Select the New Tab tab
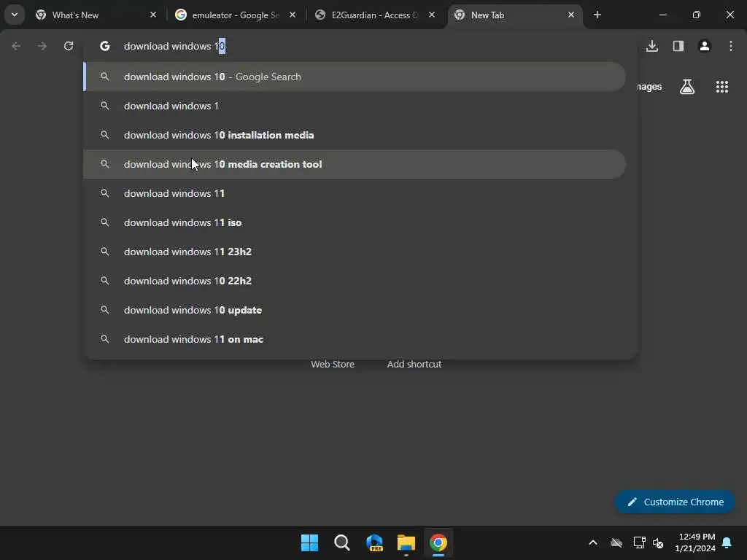The image size is (747, 560). [x=514, y=15]
